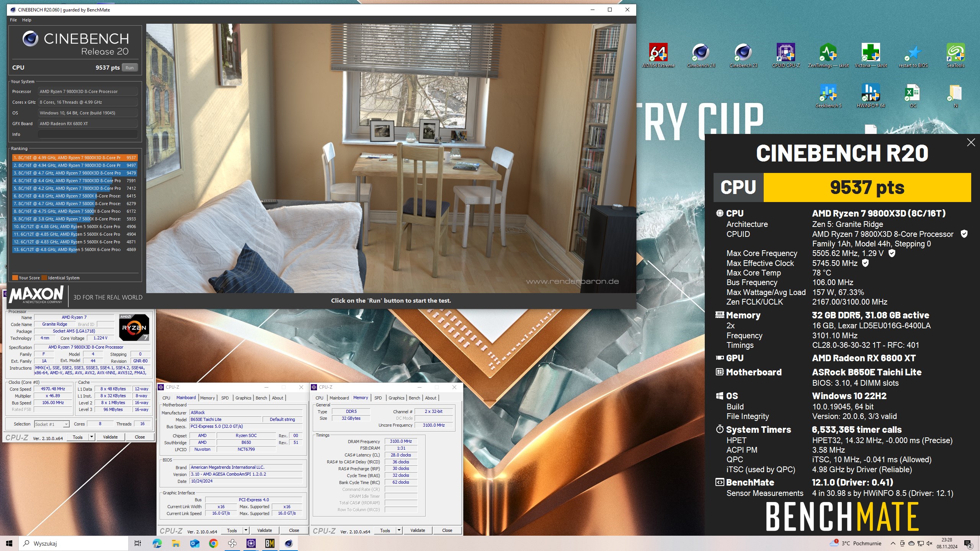Viewport: 980px width, 551px height.
Task: Open network tray icon
Action: (920, 543)
